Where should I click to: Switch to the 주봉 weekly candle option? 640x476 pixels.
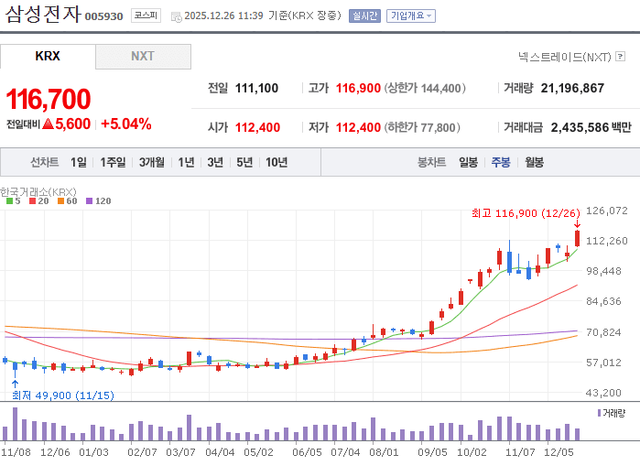(x=500, y=162)
